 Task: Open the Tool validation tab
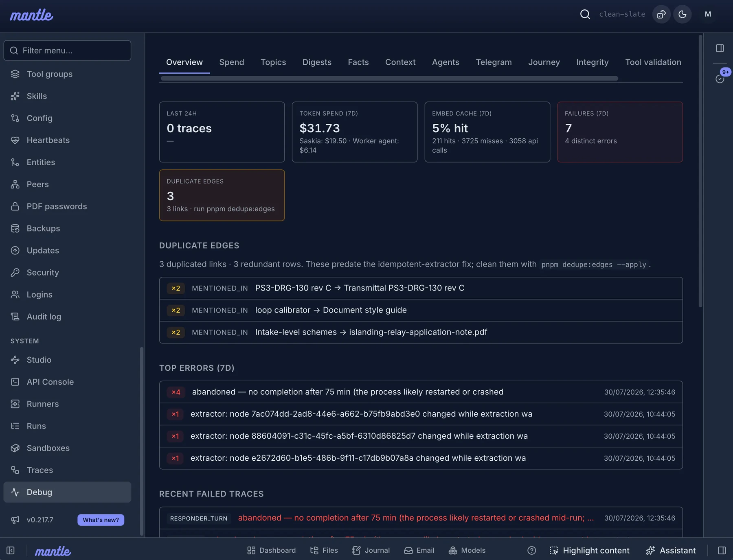coord(653,62)
